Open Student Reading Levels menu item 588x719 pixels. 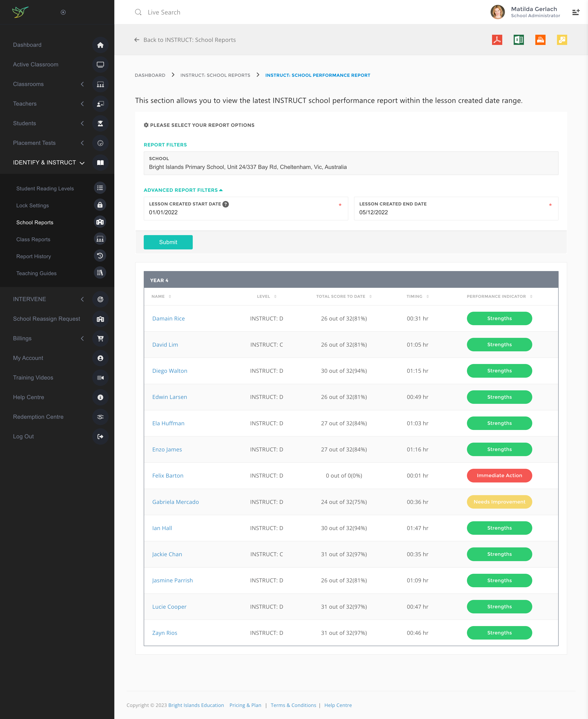45,188
